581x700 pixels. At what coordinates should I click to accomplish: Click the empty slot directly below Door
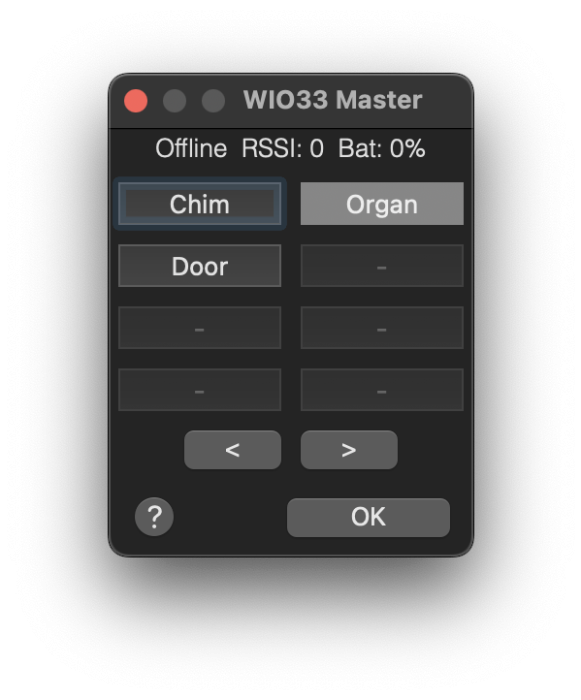coord(200,328)
